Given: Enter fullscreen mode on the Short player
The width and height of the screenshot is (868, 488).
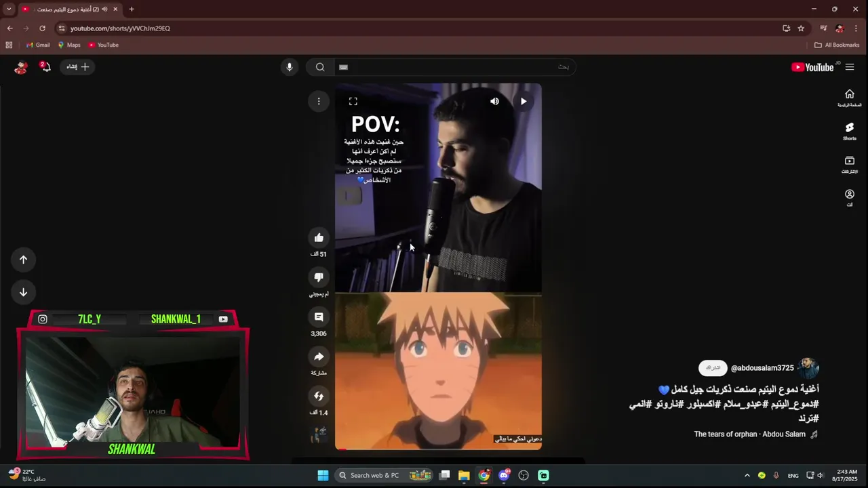Looking at the screenshot, I should pos(353,102).
